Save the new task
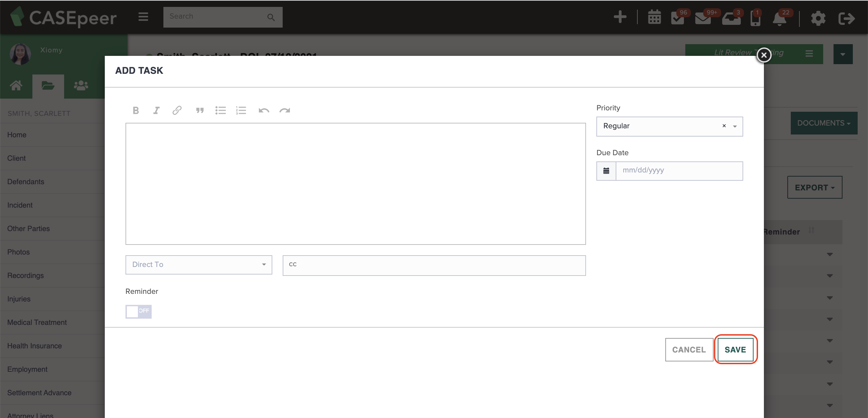Image resolution: width=868 pixels, height=418 pixels. [736, 349]
